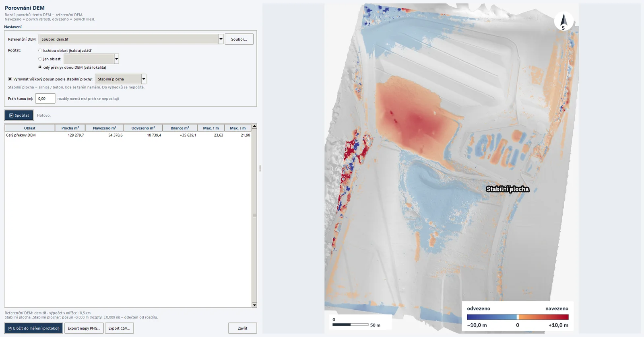Click the splitter handle between panels
Screen dimensions: 644x337
pos(260,168)
